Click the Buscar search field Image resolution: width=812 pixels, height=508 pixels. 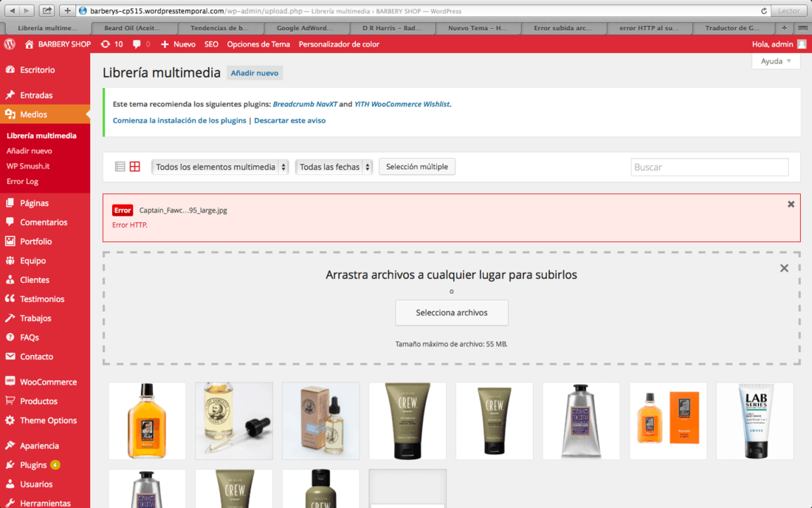click(x=709, y=168)
